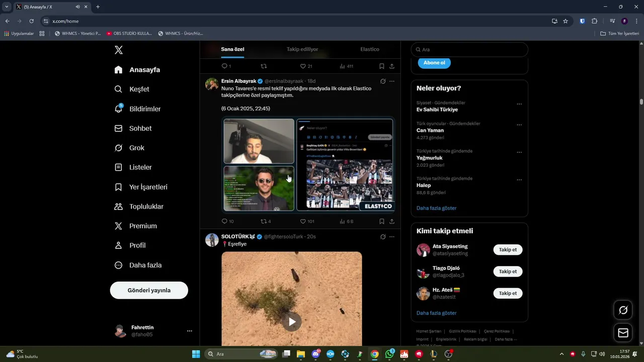This screenshot has width=644, height=362.
Task: Open Gizlilik Politikası footer link
Action: coord(462,331)
